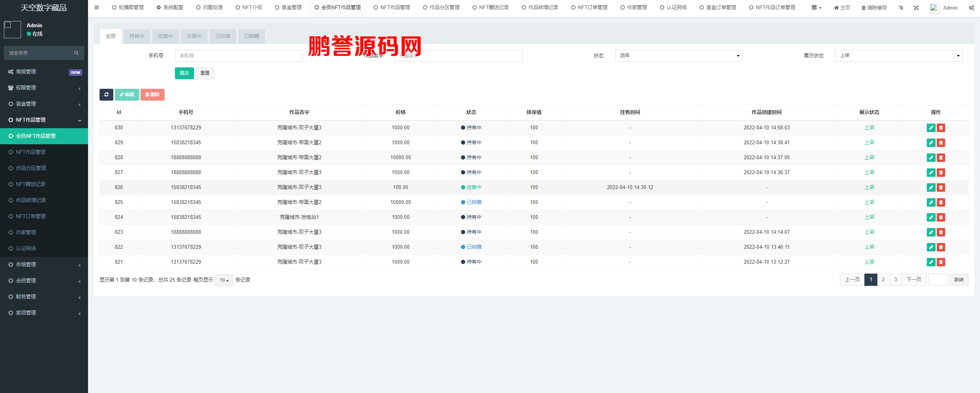This screenshot has width=980, height=393.
Task: Expand the 财务管理 sidebar menu
Action: pyautogui.click(x=44, y=297)
